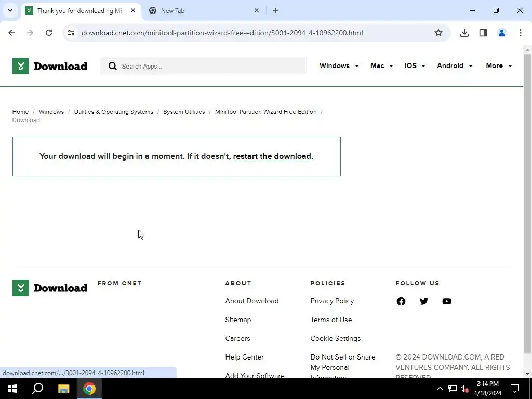Expand the Mac navigation dropdown
The image size is (532, 399).
(382, 66)
